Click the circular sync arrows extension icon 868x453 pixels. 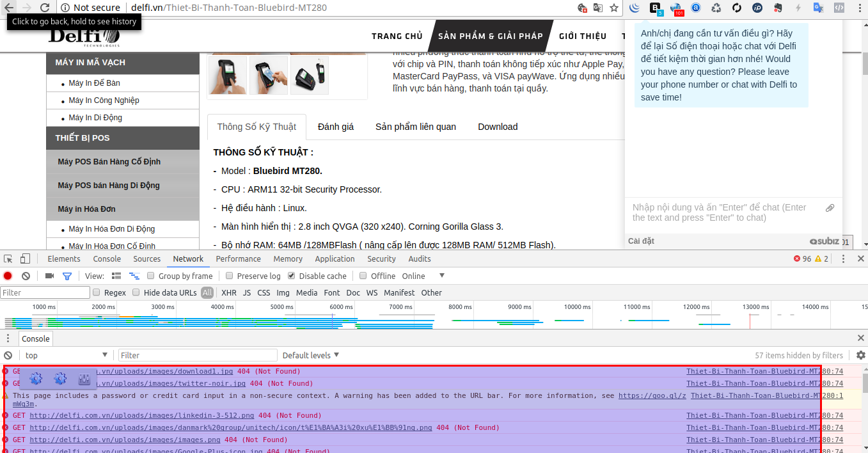(x=737, y=8)
